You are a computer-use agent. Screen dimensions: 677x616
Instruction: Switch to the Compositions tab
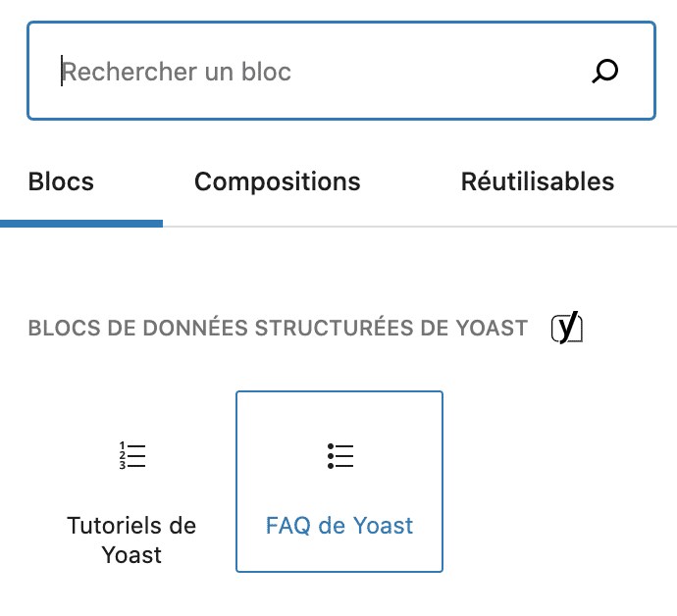(278, 181)
